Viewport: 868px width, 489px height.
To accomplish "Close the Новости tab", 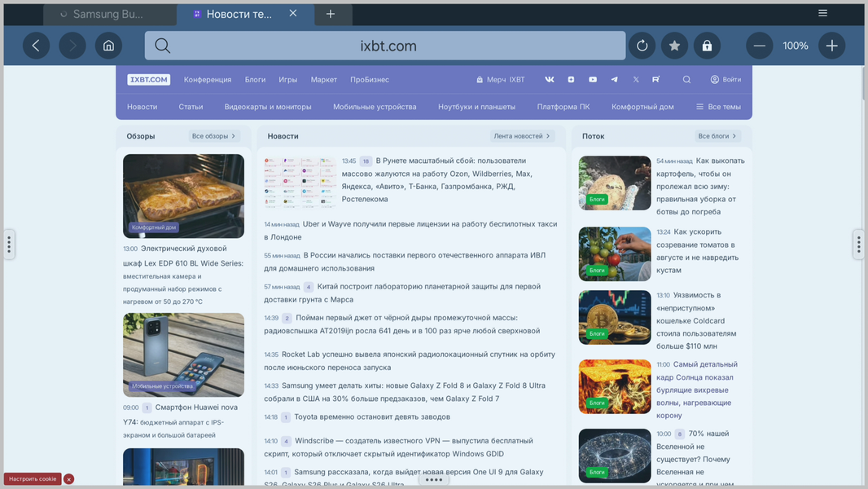I will click(x=293, y=13).
